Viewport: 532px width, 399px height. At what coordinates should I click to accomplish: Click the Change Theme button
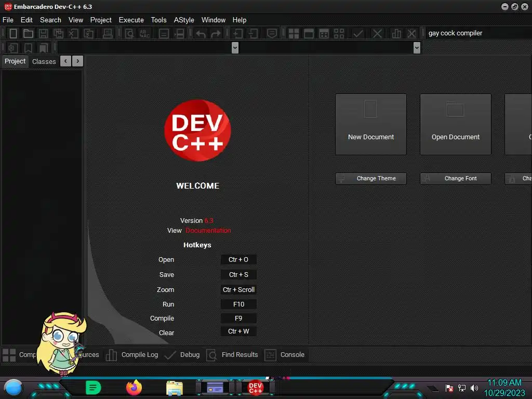[371, 179]
